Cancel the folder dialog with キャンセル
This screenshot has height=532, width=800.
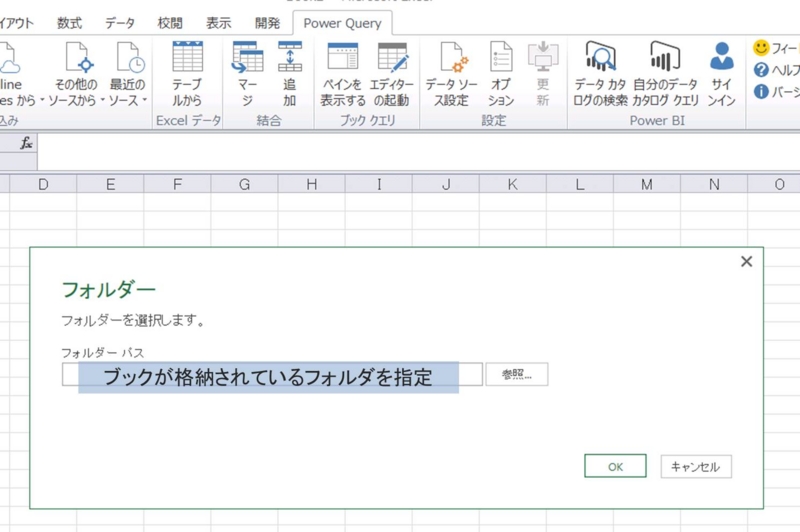tap(696, 466)
